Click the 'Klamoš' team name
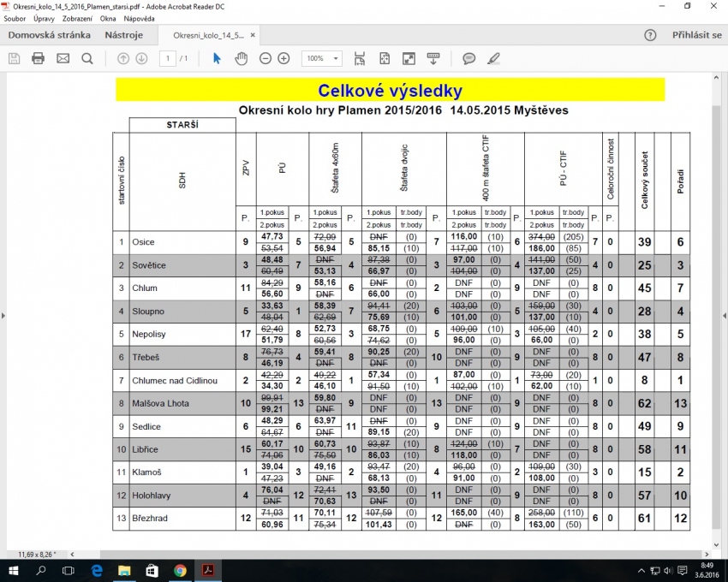Viewport: 728px width, 582px height. pyautogui.click(x=146, y=472)
